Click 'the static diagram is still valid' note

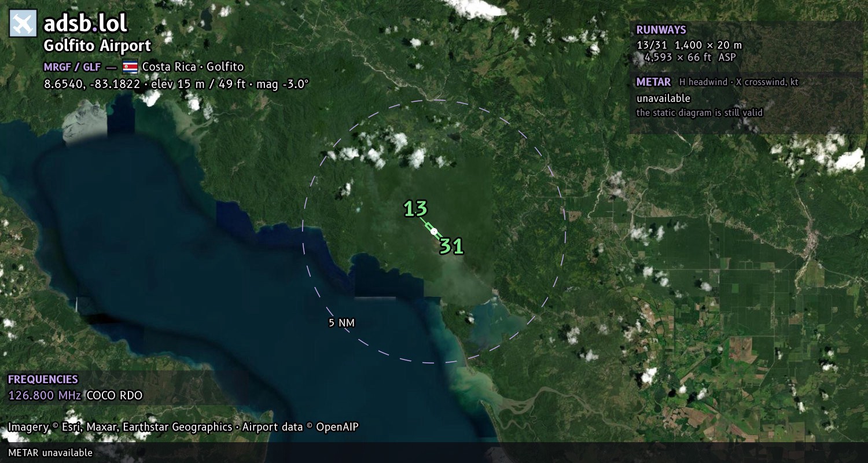pos(700,113)
